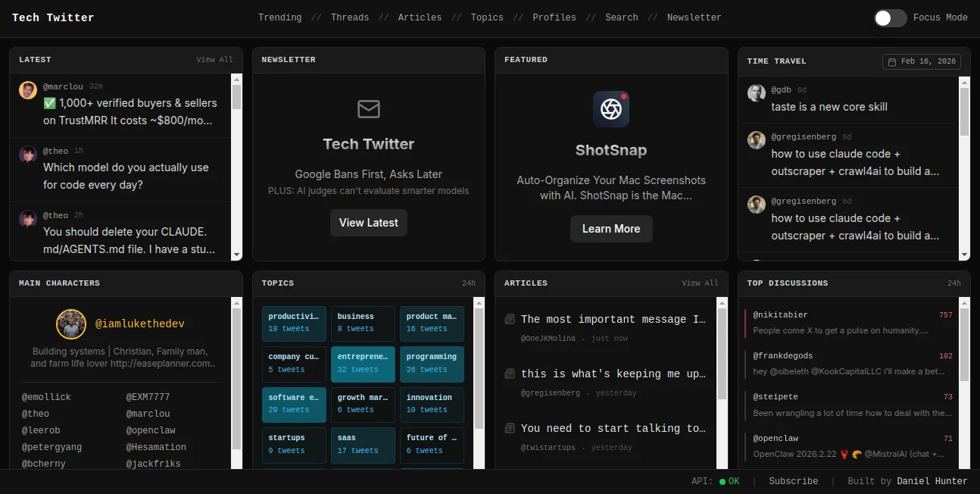Open the ShotSnap app icon
Image resolution: width=980 pixels, height=494 pixels.
tap(610, 108)
